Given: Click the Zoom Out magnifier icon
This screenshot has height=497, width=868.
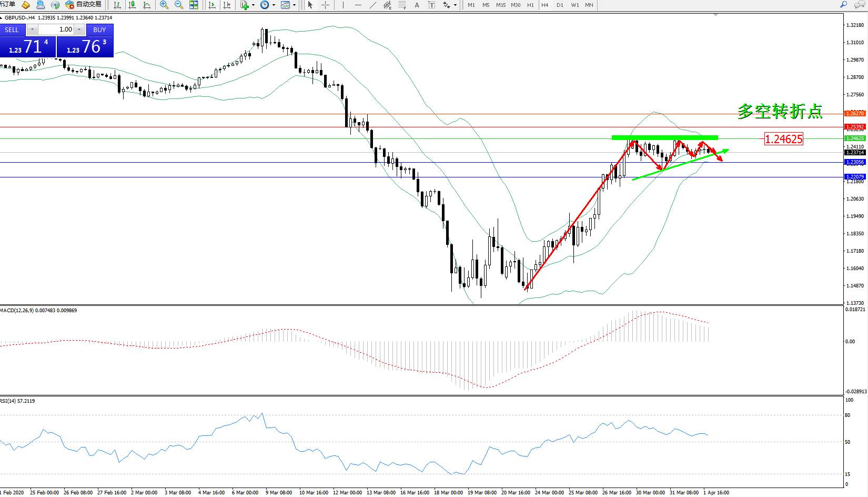Looking at the screenshot, I should point(179,5).
